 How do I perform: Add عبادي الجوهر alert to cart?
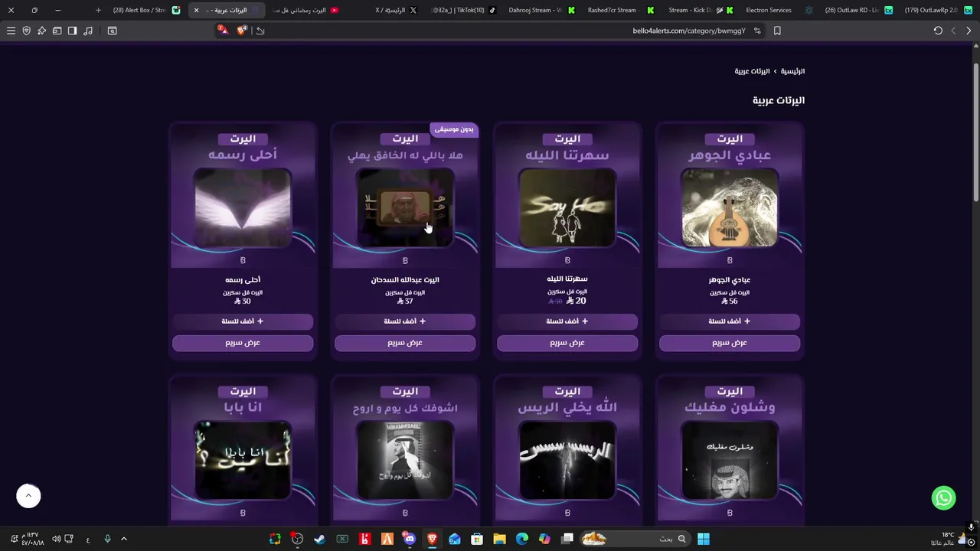tap(730, 321)
